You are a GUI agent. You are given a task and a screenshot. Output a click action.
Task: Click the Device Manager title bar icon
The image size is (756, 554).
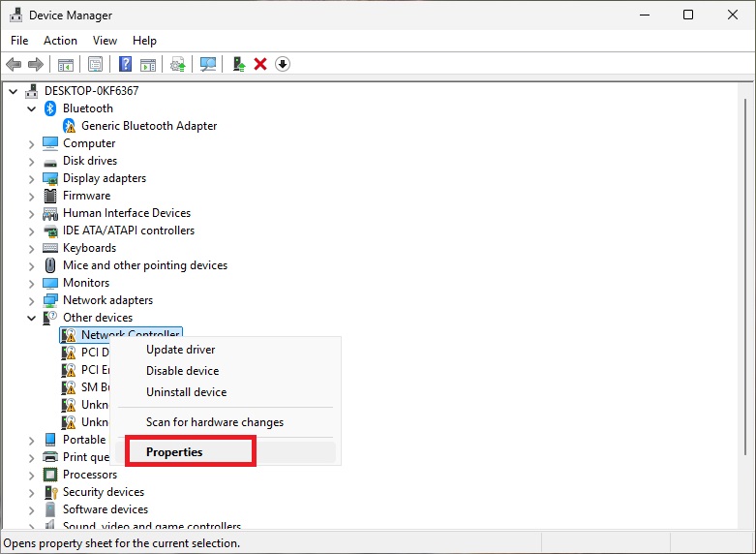coord(15,15)
